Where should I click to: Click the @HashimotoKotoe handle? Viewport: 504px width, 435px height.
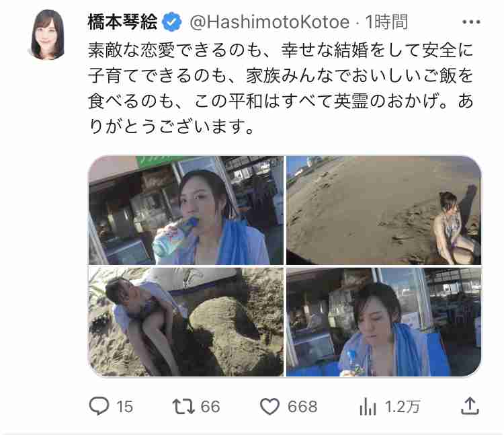coord(269,22)
